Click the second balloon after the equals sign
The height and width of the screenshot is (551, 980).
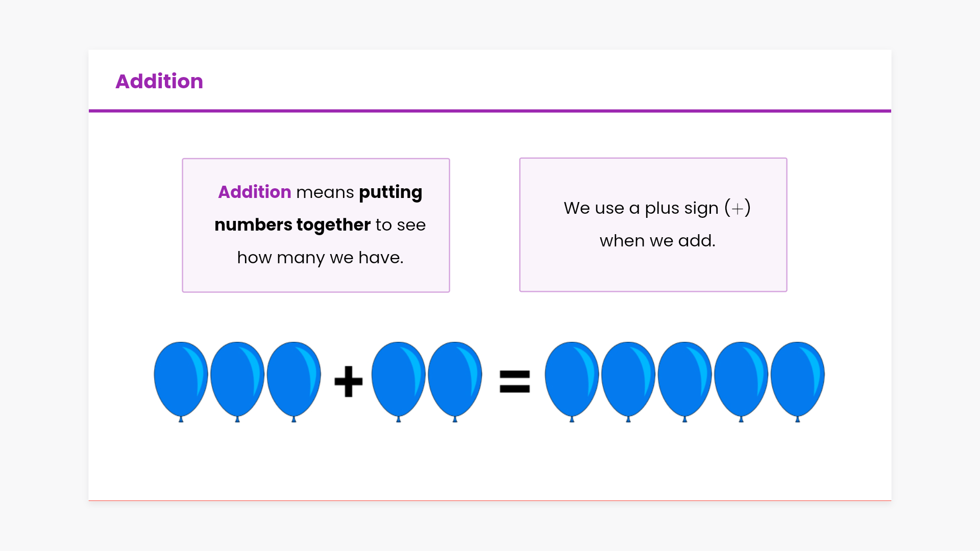[628, 379]
